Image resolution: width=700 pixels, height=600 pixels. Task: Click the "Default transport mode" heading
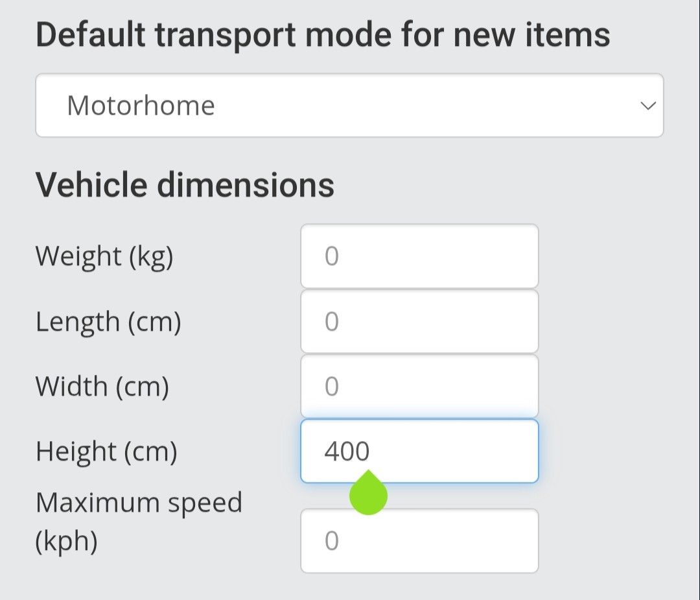pyautogui.click(x=323, y=35)
